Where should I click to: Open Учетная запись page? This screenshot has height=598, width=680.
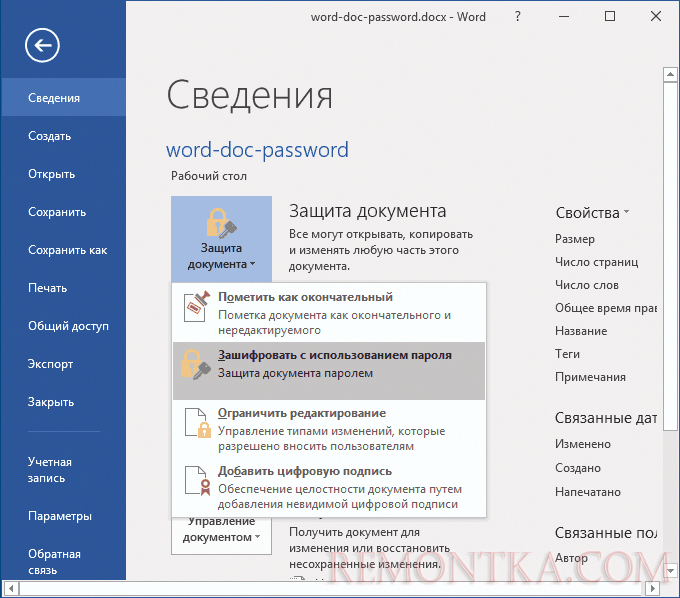pyautogui.click(x=63, y=470)
